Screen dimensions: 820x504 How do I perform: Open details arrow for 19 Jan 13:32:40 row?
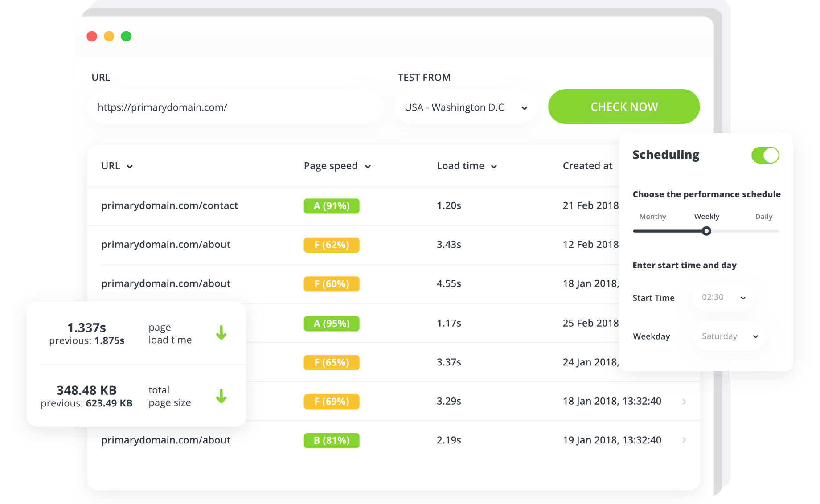(x=684, y=440)
